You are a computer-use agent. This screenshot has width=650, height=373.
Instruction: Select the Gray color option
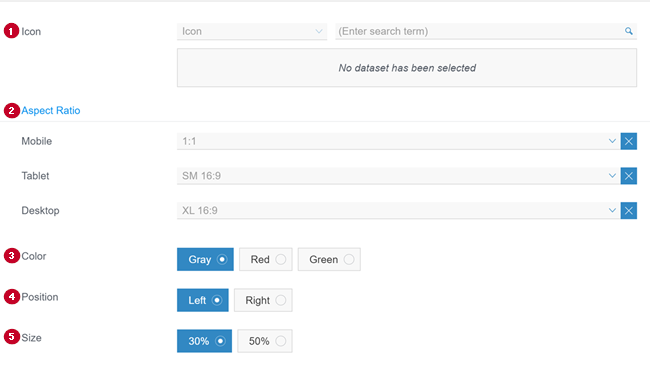[205, 259]
